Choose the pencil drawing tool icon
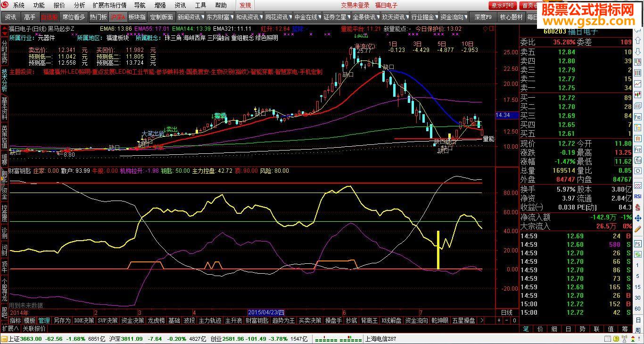The width and height of the screenshot is (644, 344). pos(637,229)
